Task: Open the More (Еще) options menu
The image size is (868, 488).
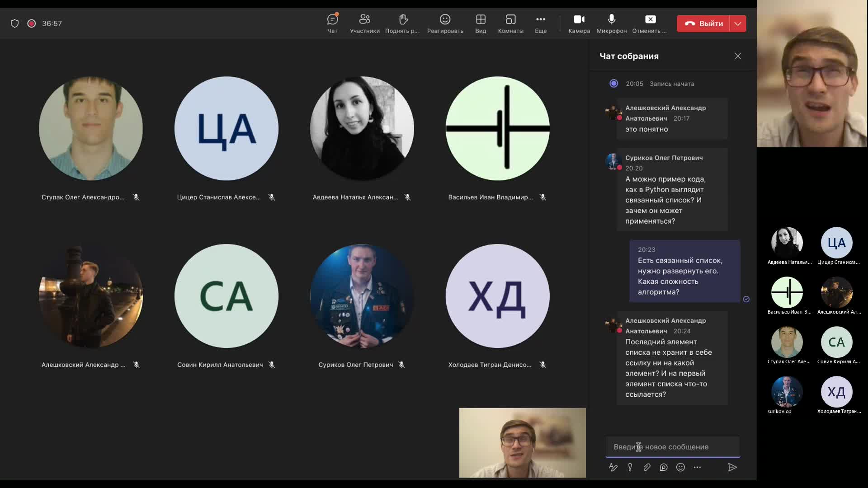Action: coord(541,23)
